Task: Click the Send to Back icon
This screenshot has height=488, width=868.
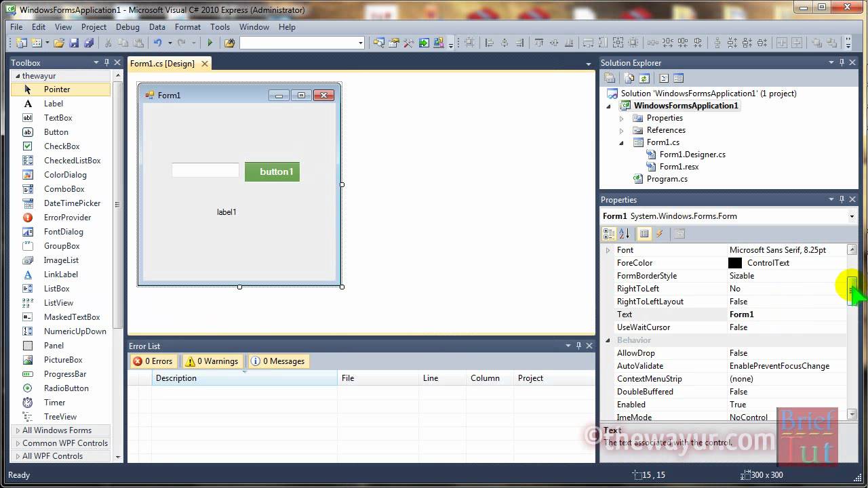Action: point(831,43)
